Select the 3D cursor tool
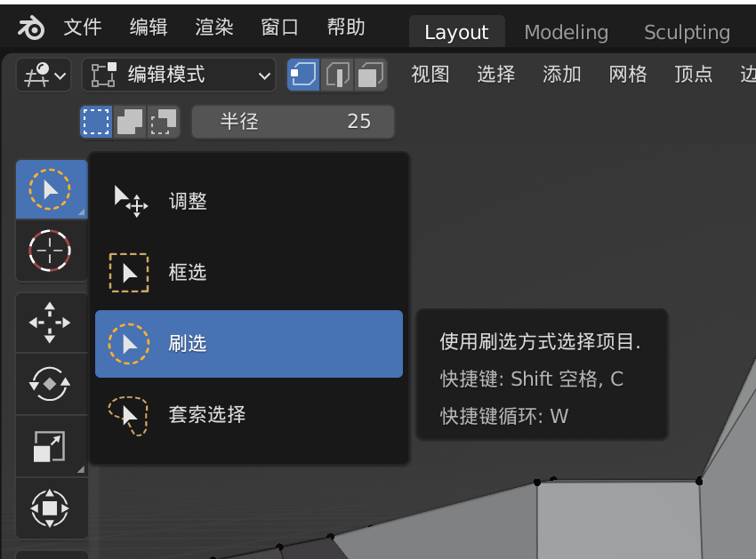The width and height of the screenshot is (756, 559). tap(52, 251)
